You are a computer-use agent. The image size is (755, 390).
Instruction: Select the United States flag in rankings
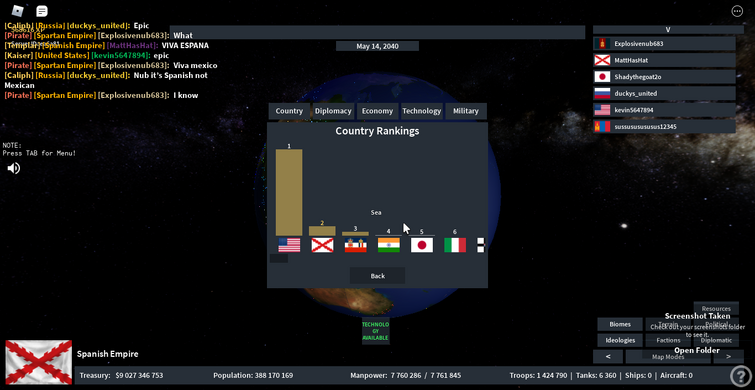tap(289, 245)
